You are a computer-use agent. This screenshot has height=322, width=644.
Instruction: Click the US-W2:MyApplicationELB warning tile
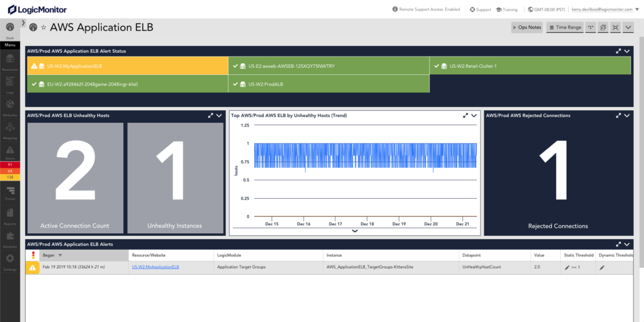click(x=127, y=65)
